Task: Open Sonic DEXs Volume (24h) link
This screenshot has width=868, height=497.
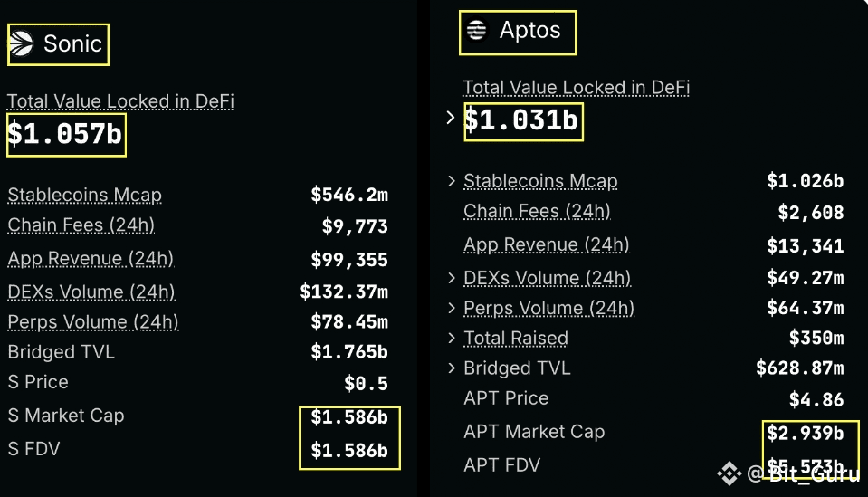Action: pyautogui.click(x=91, y=292)
